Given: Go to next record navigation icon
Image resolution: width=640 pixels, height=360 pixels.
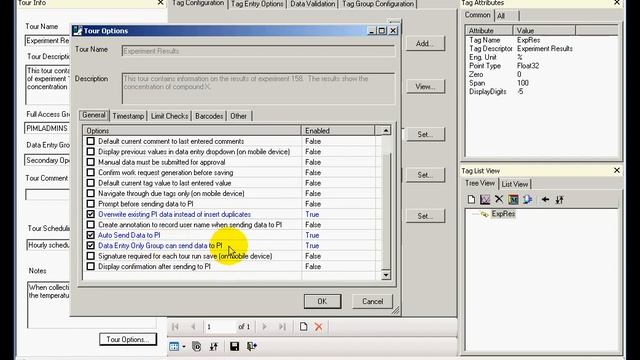Looking at the screenshot, I should tap(264, 327).
